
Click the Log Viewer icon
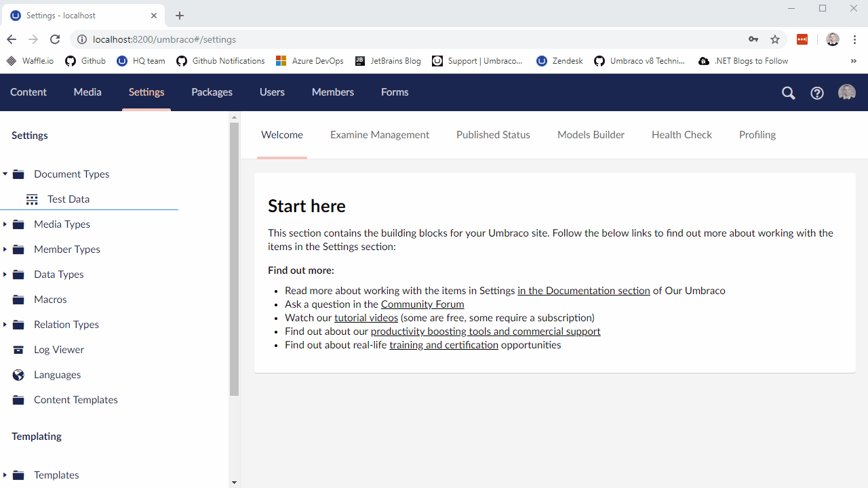[x=18, y=349]
